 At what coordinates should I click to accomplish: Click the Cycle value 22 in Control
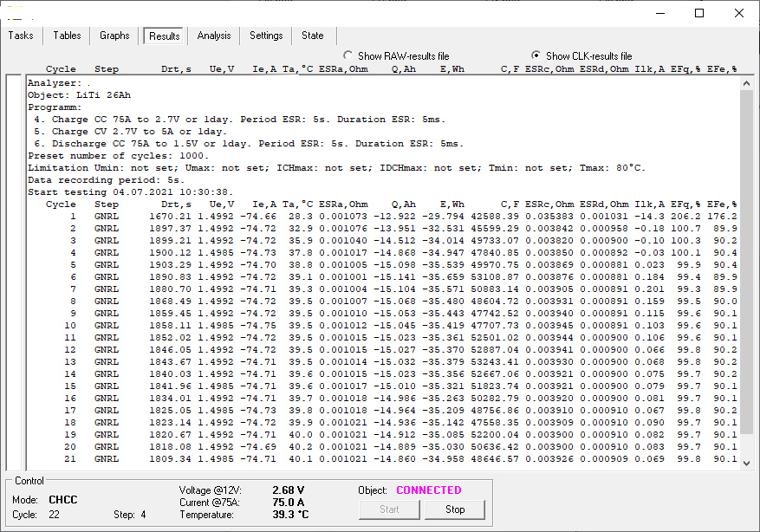[54, 515]
